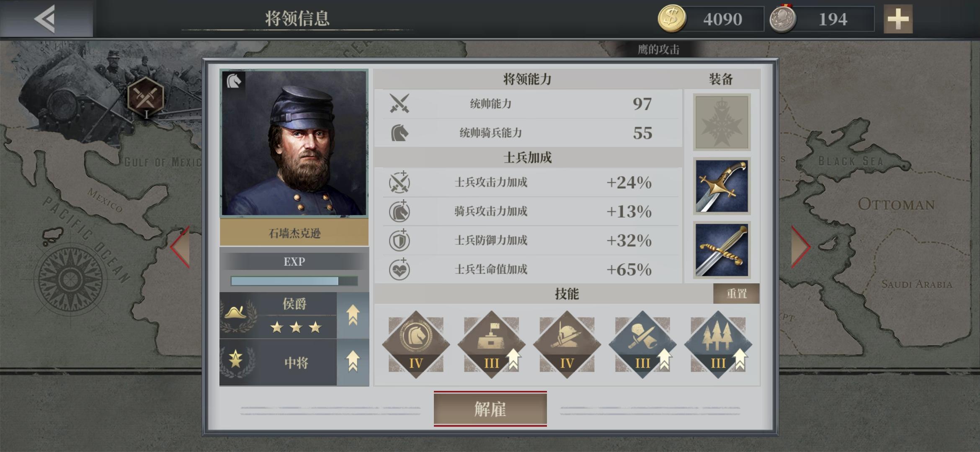Promote military rank 中将 with up arrow

[x=353, y=362]
